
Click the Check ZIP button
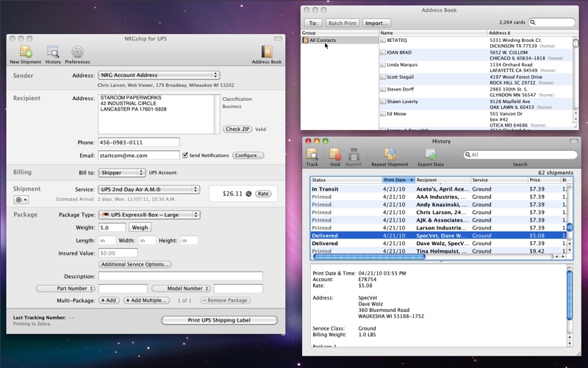[237, 130]
